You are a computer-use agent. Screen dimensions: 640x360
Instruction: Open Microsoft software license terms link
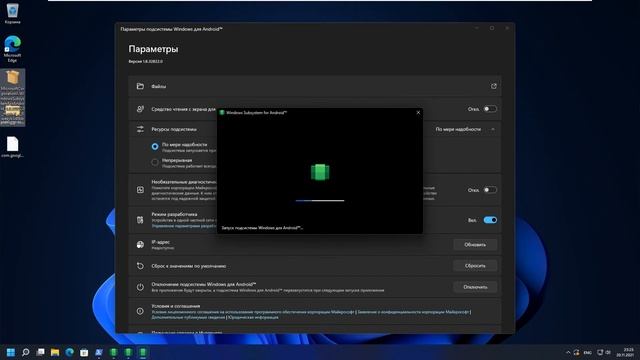253,312
